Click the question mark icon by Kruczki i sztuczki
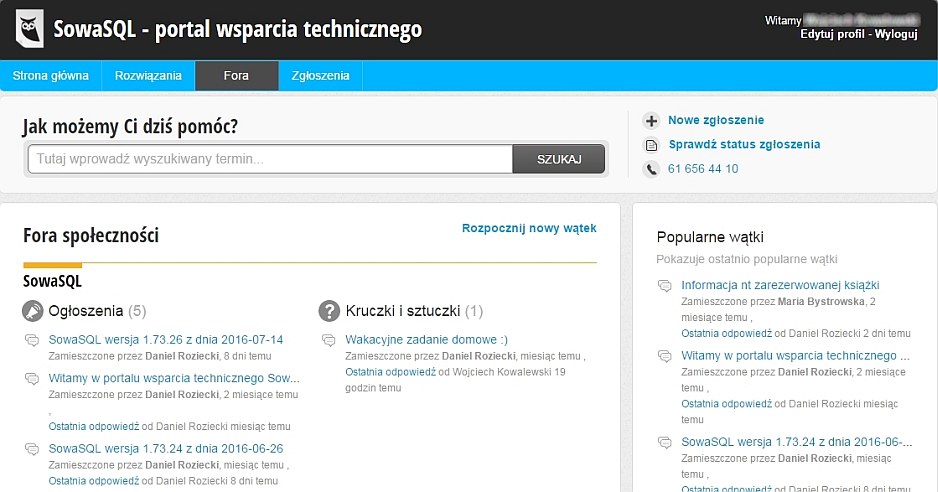Screen dimensions: 938x492 (x=329, y=311)
